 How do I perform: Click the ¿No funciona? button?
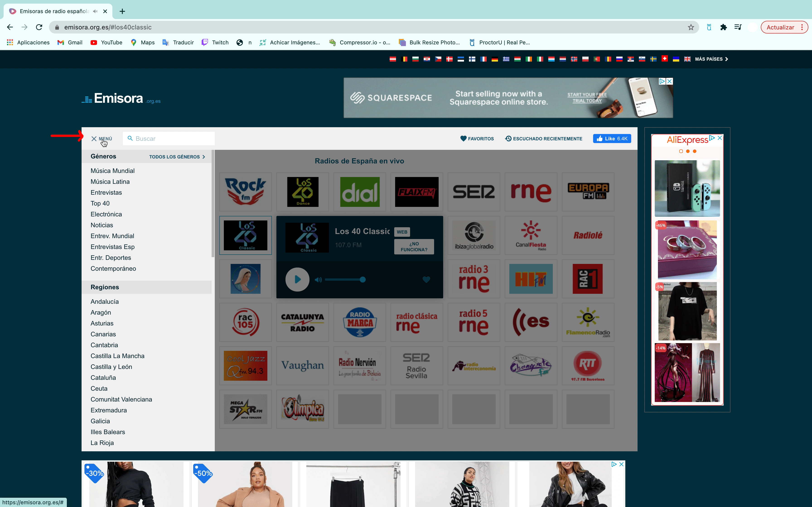[x=414, y=247]
